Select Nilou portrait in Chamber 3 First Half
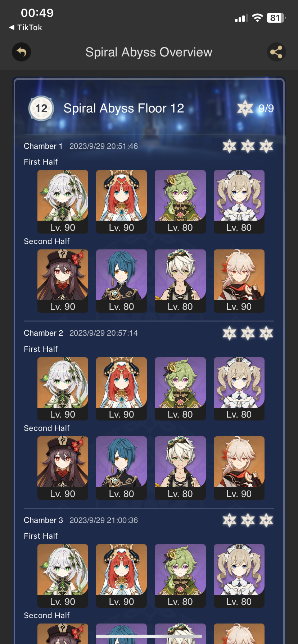Screen dimensions: 298x644 pyautogui.click(x=121, y=576)
